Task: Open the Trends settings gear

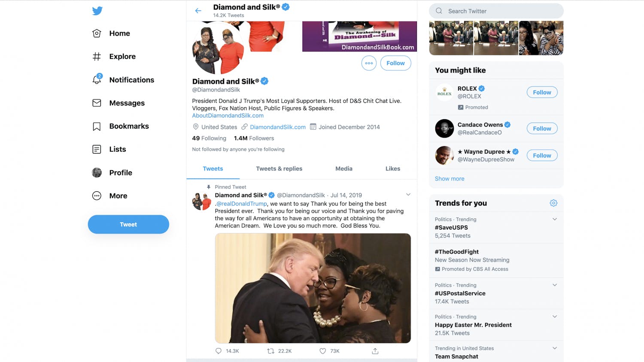Action: tap(553, 203)
